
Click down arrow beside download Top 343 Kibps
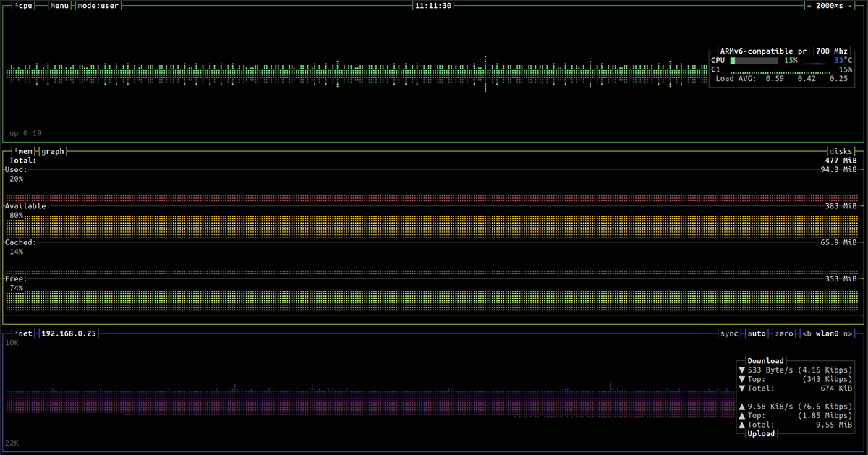[x=741, y=379]
